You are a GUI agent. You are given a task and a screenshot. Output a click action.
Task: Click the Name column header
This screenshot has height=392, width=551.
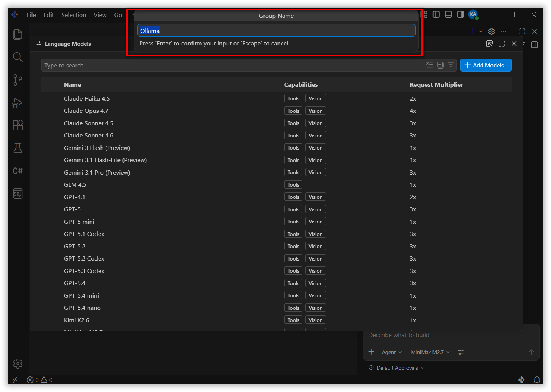(72, 85)
